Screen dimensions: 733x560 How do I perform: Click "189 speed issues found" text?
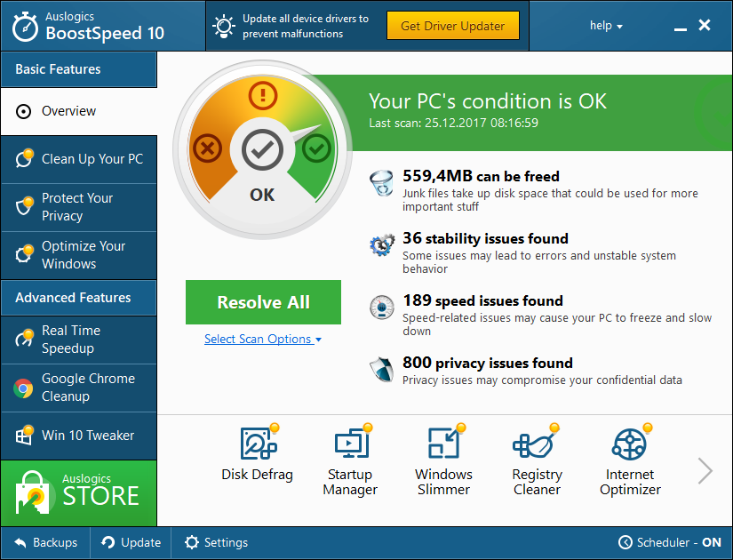pyautogui.click(x=483, y=300)
